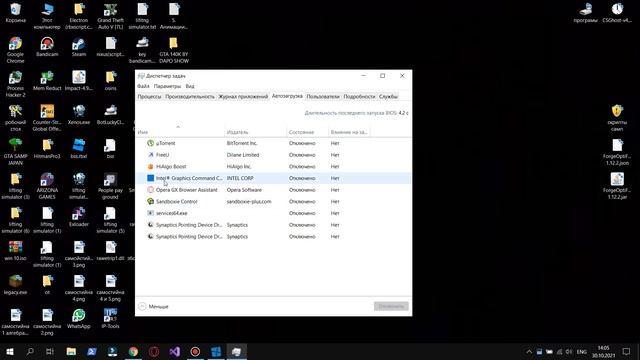
Task: Select CSGhost desktop icon at top right
Action: [x=617, y=13]
